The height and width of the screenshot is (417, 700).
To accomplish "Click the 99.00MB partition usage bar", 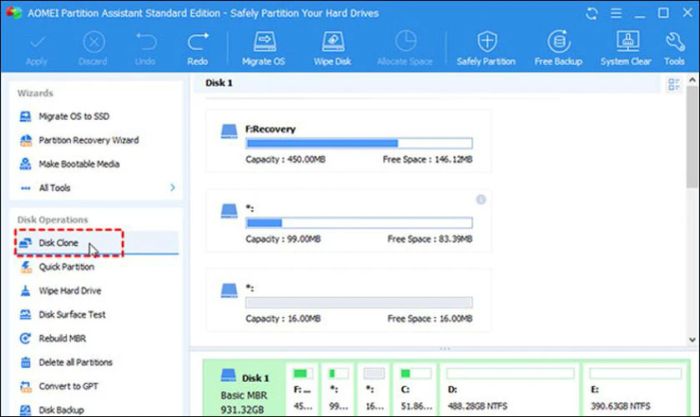I will pos(359,223).
